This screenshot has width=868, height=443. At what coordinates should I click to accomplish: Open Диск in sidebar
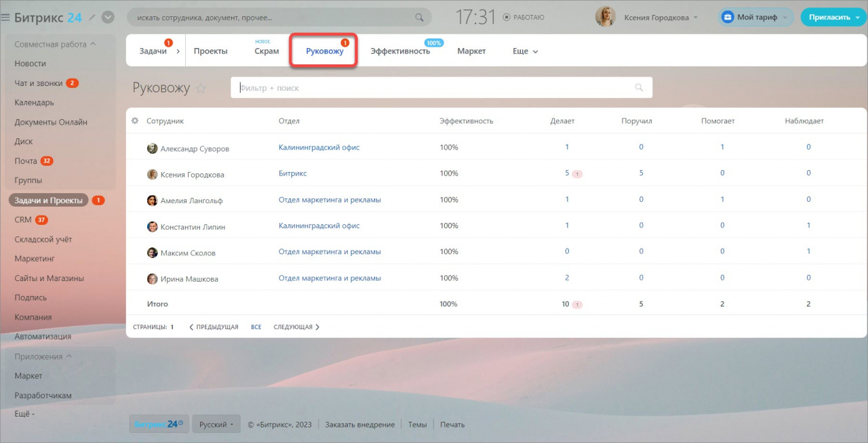(x=24, y=142)
